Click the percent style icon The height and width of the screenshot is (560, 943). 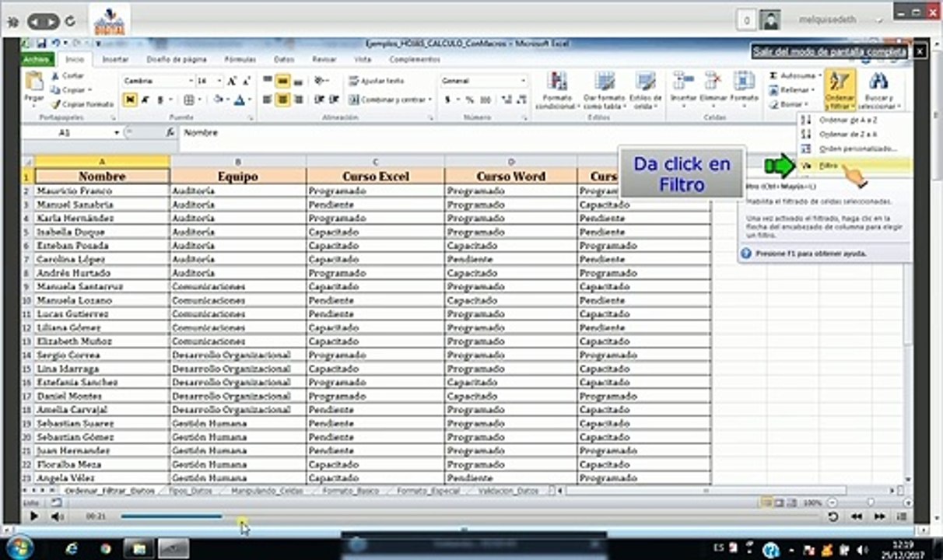[x=470, y=100]
